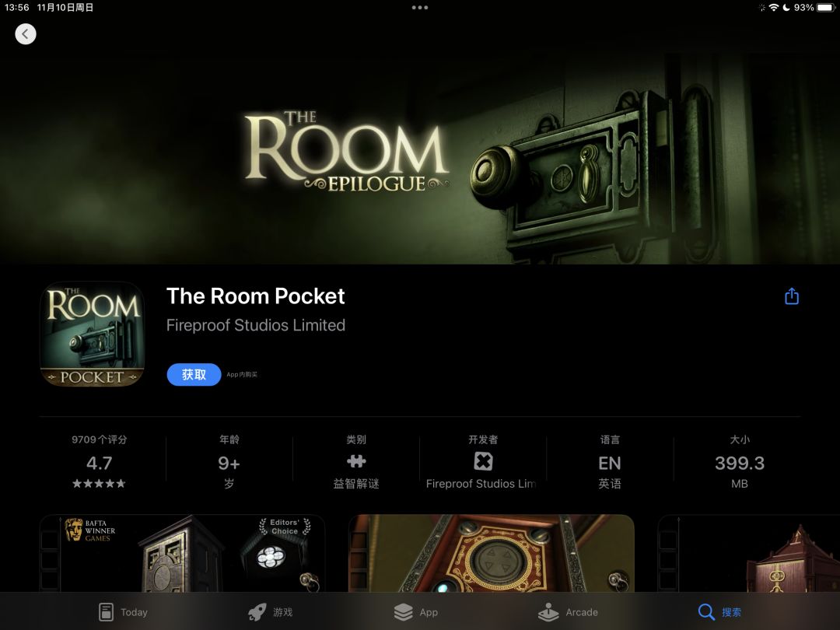
Task: Tap the 9709个评分 ratings count
Action: click(99, 439)
